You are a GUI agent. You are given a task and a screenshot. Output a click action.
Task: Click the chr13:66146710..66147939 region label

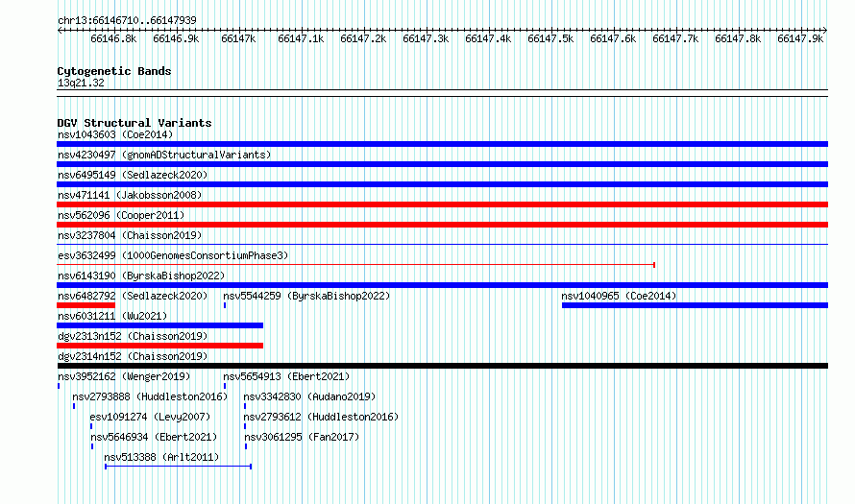pyautogui.click(x=127, y=20)
